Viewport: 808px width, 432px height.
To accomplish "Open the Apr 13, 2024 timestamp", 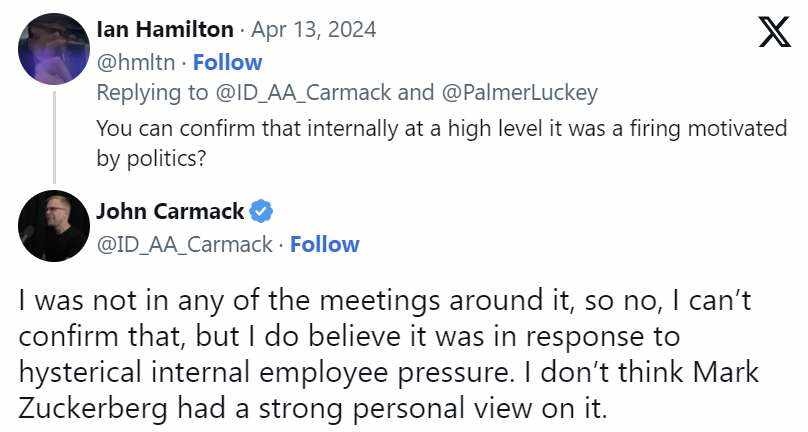I will pos(315,30).
